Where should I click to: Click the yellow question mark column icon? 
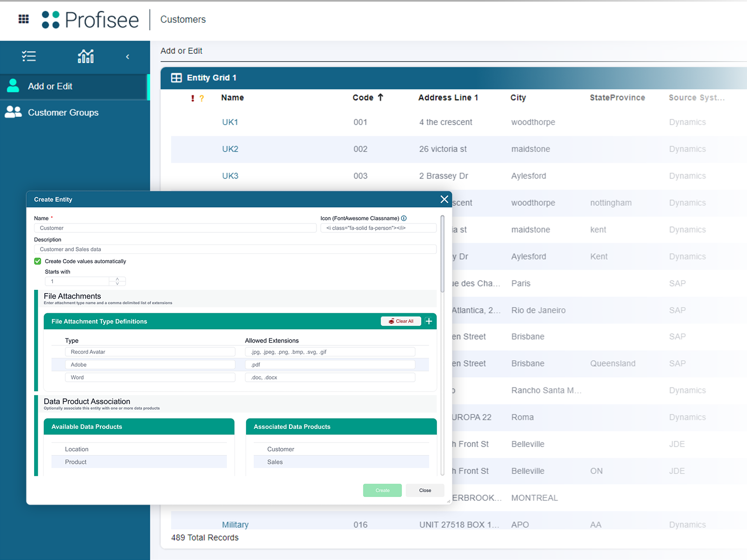[x=202, y=98]
